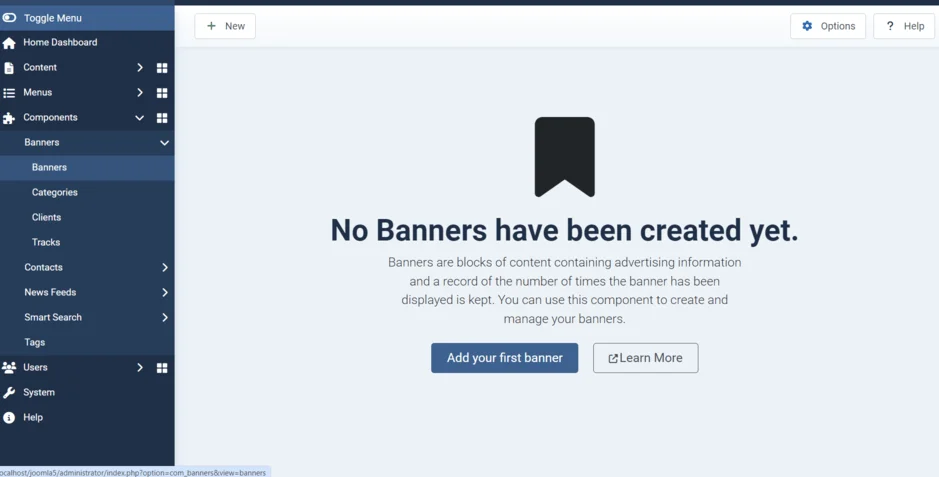This screenshot has width=939, height=477.
Task: Click the Components label in sidebar
Action: [50, 118]
